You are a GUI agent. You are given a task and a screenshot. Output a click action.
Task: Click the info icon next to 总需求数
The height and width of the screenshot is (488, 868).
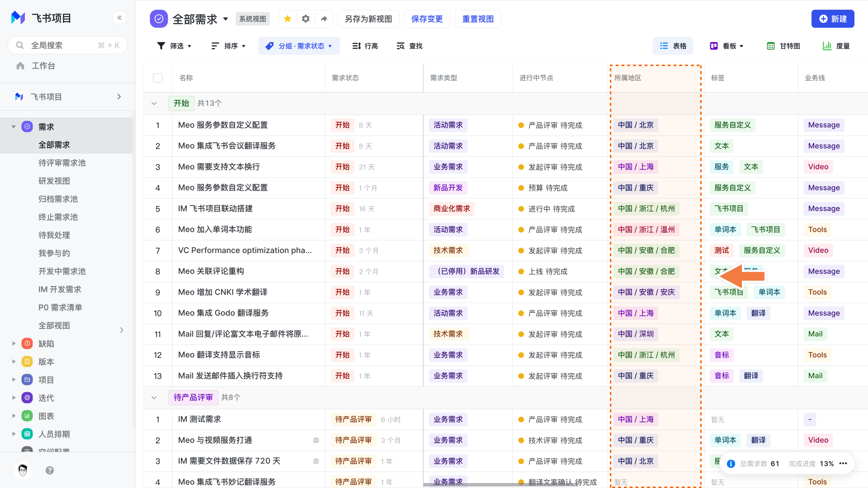731,464
